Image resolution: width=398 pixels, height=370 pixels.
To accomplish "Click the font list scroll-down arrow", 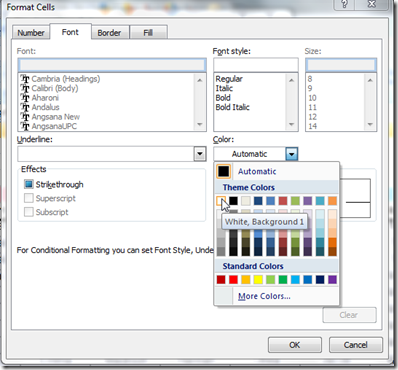I will 200,124.
